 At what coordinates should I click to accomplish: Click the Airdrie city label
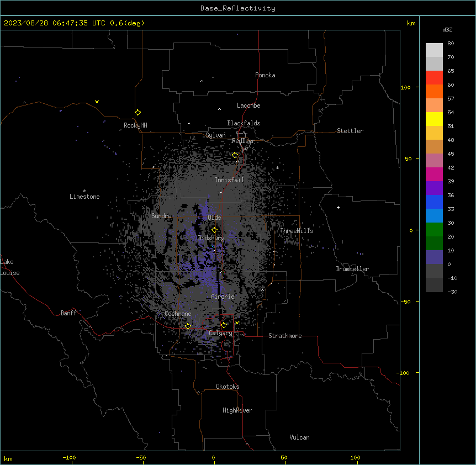223,297
